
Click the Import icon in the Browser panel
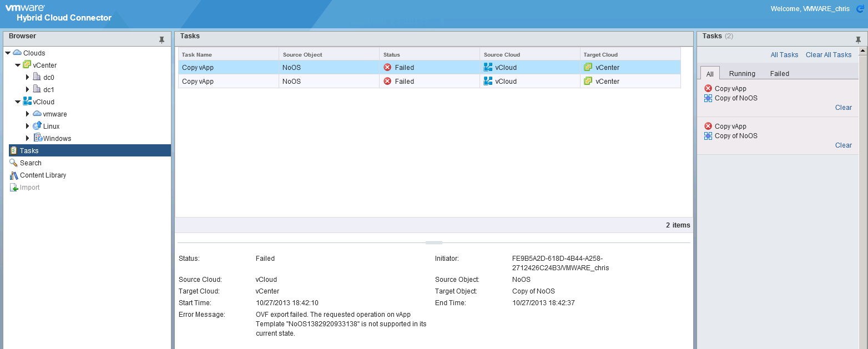[x=14, y=188]
